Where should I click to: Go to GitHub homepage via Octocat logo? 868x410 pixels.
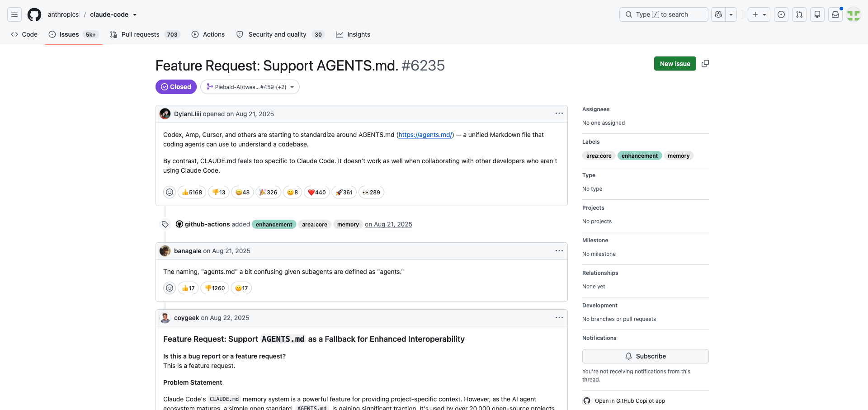click(34, 14)
